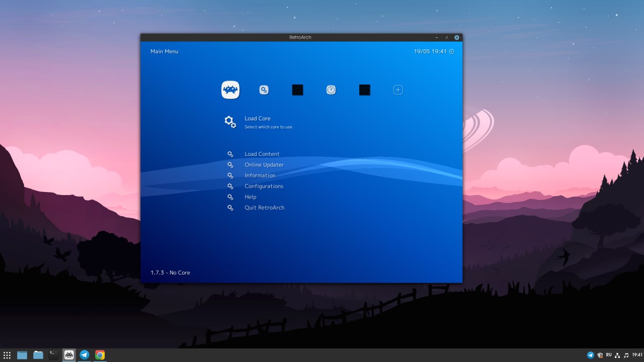Open Google Chrome from the taskbar
The width and height of the screenshot is (644, 362).
click(100, 355)
